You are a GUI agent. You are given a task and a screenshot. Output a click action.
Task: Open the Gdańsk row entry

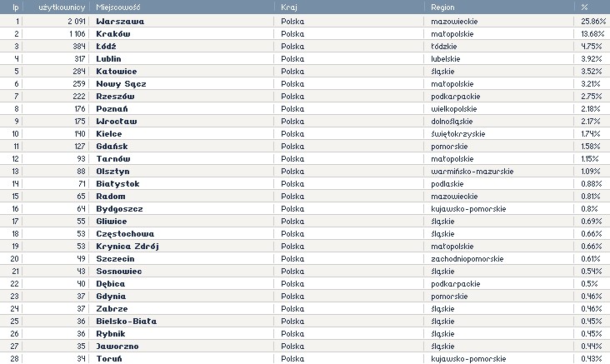pos(112,147)
